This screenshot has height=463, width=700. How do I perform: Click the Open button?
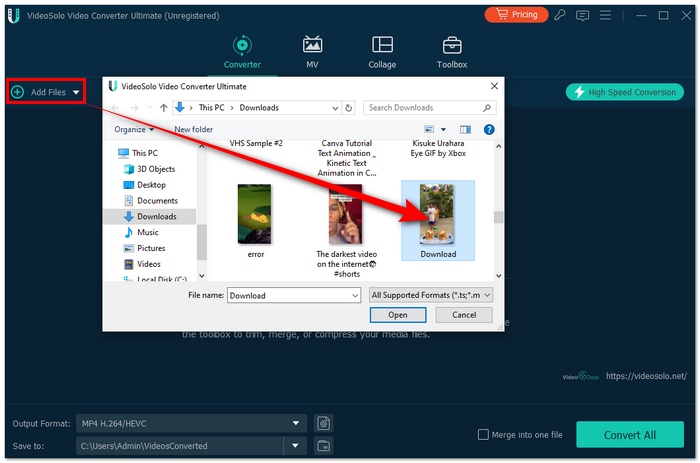point(398,315)
